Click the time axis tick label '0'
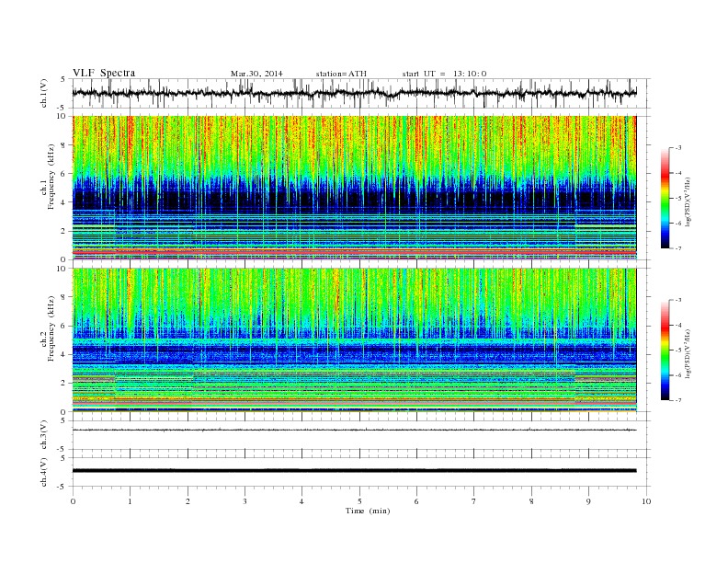Image resolution: width=728 pixels, height=563 pixels. [73, 501]
